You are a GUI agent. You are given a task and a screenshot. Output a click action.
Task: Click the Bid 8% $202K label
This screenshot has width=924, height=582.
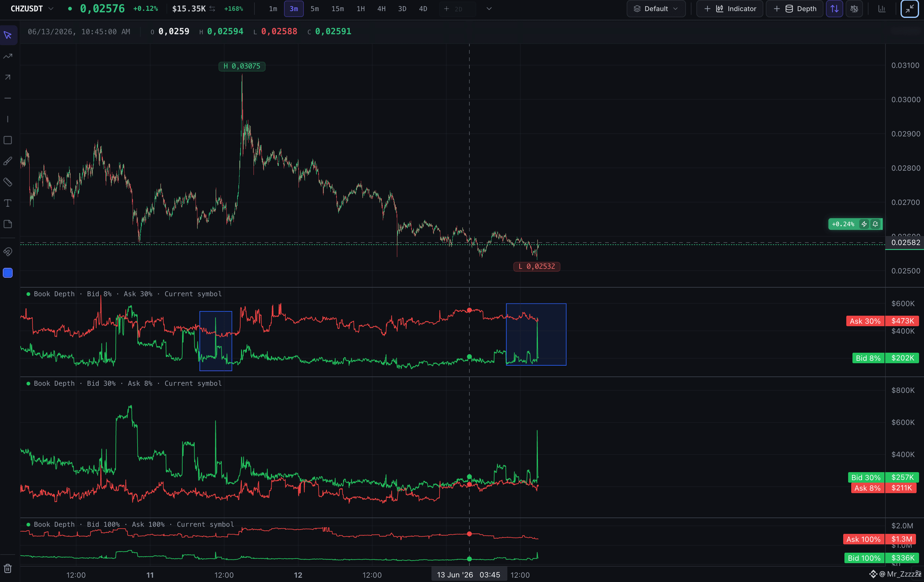tap(885, 358)
